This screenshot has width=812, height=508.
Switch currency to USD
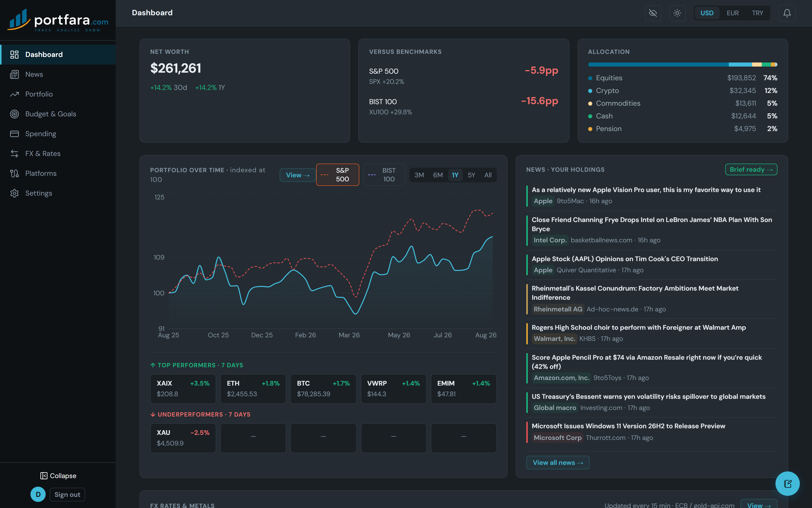pyautogui.click(x=707, y=13)
